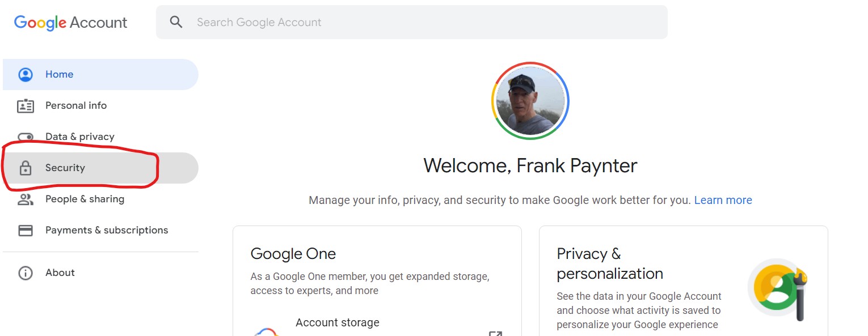
Task: Click the Payments credit card icon
Action: (26, 231)
